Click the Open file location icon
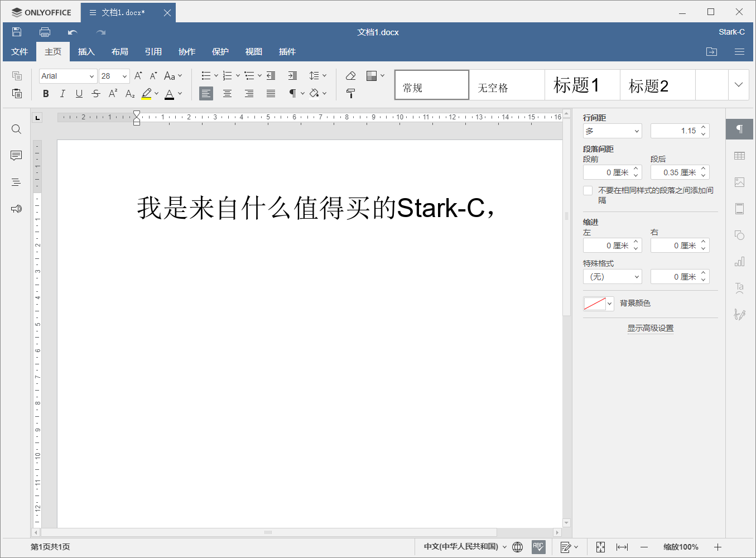 (x=712, y=52)
